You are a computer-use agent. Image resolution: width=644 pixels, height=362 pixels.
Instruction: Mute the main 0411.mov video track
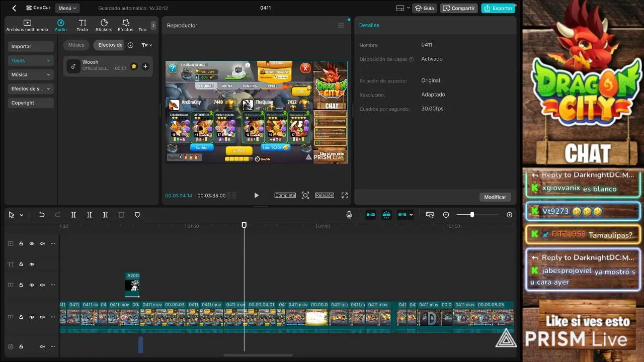click(x=42, y=317)
